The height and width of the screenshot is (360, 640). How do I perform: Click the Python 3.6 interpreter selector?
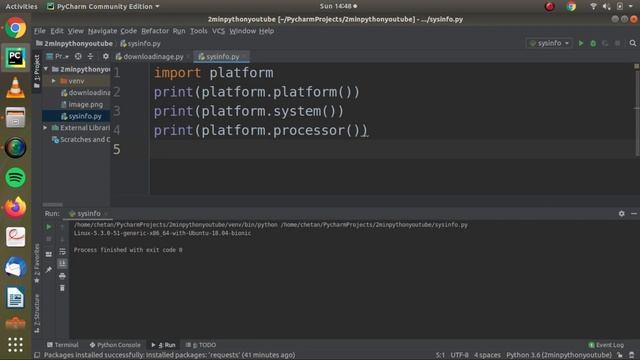559,355
